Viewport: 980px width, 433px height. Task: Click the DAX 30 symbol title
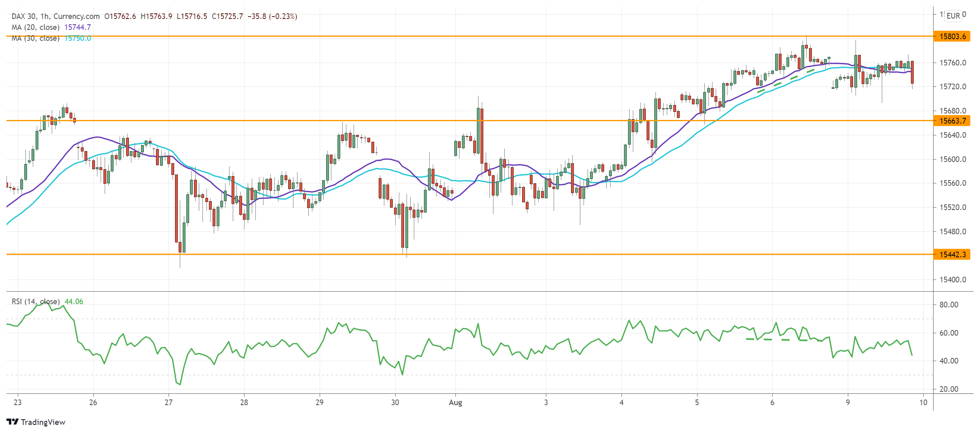coord(24,16)
